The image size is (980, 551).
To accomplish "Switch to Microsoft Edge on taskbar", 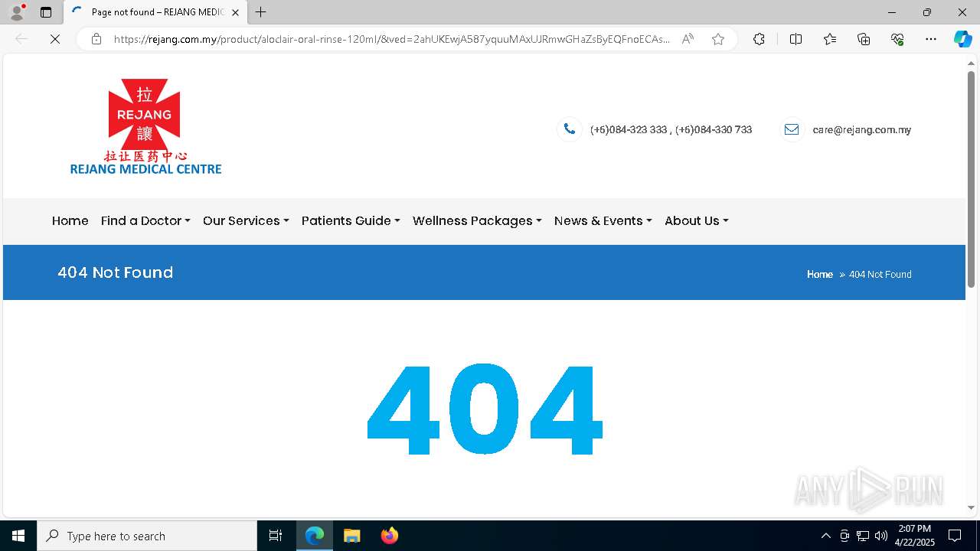I will [x=315, y=536].
